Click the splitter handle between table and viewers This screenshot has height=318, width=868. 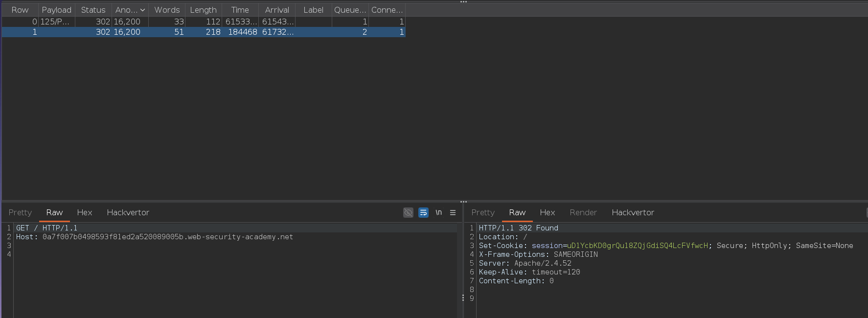coord(463,202)
